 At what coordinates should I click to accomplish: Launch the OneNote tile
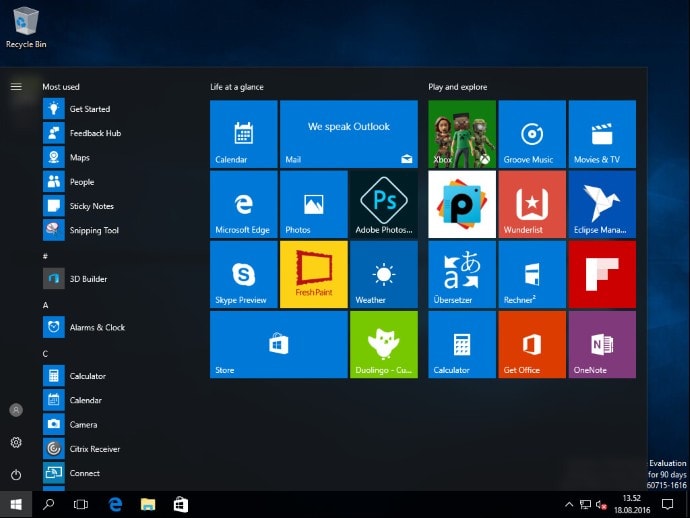point(602,345)
